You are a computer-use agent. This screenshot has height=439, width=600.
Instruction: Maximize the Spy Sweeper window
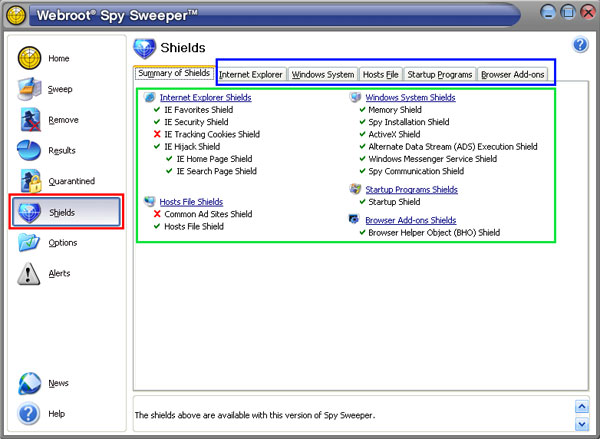tap(568, 12)
